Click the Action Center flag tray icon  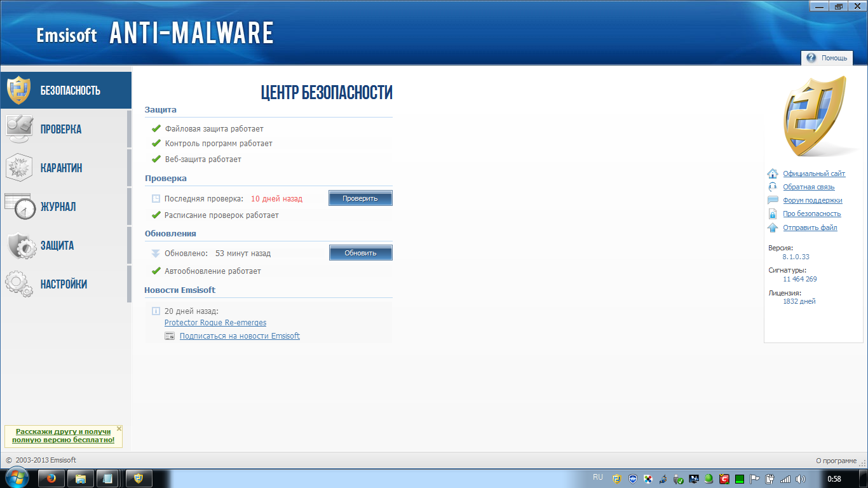tap(754, 479)
